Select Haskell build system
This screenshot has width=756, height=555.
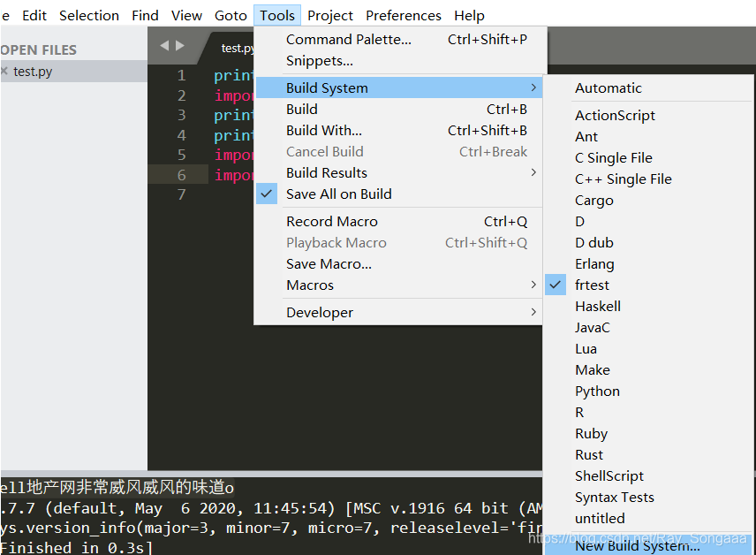[648, 307]
